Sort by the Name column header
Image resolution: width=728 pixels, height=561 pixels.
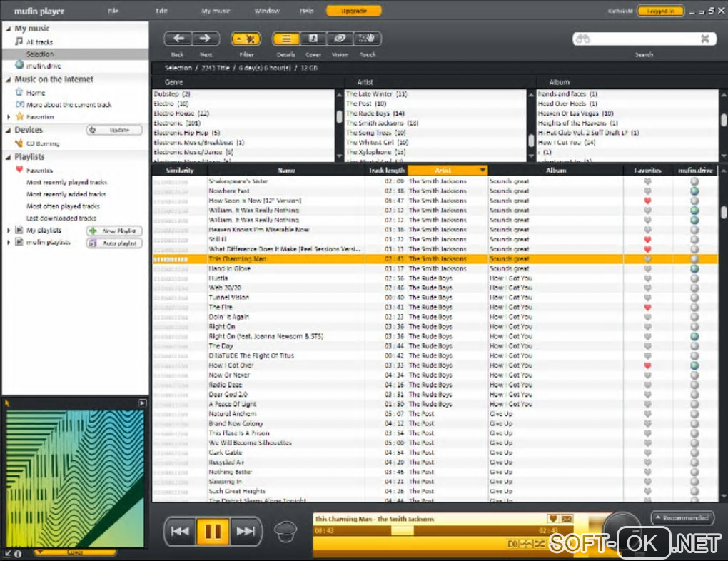pos(286,171)
